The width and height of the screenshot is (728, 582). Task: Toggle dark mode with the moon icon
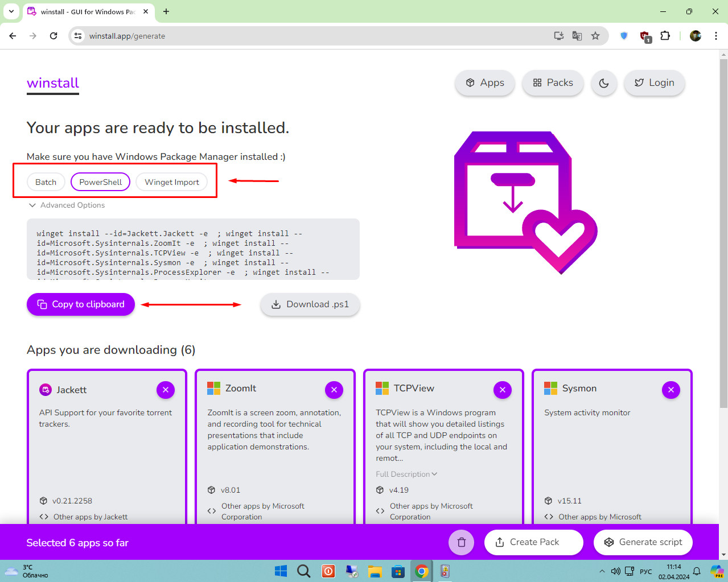pos(604,83)
